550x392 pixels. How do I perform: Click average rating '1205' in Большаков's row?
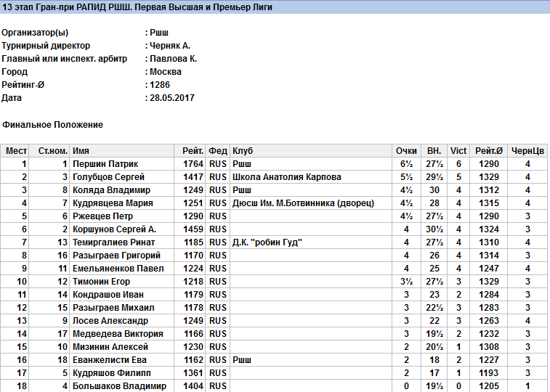click(489, 386)
